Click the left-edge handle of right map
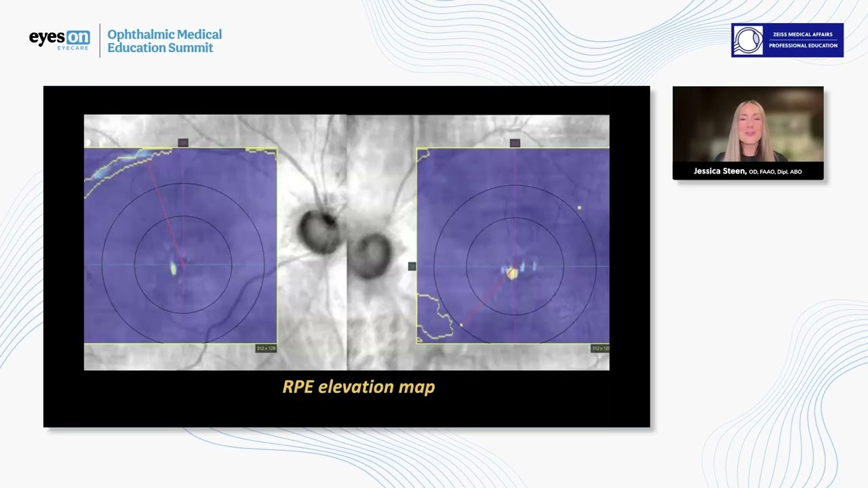 coord(412,266)
